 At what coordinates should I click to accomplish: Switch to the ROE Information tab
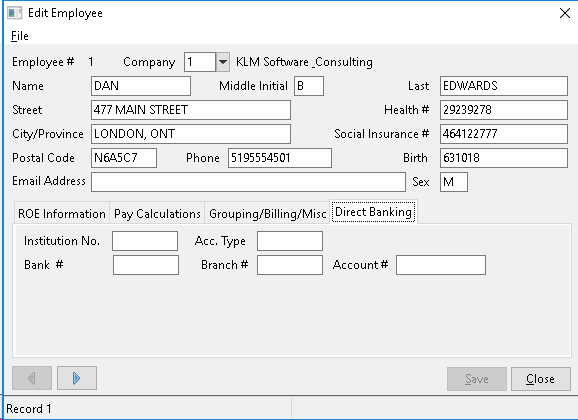[62, 214]
